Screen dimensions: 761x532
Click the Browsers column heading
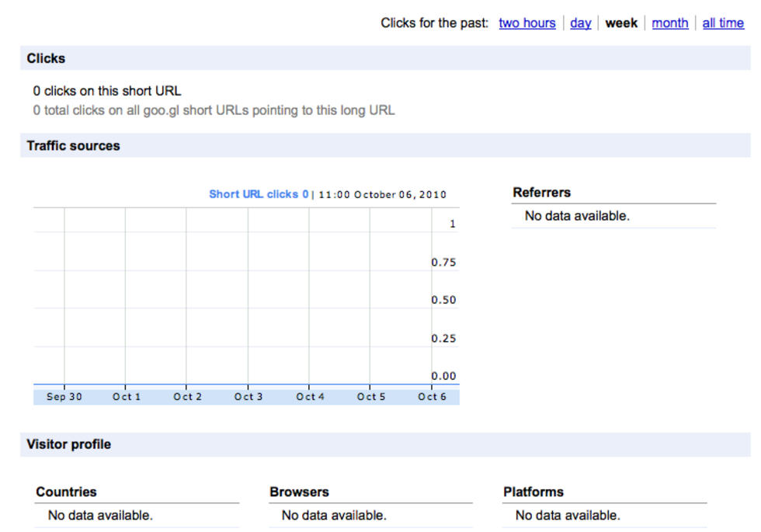[x=299, y=492]
